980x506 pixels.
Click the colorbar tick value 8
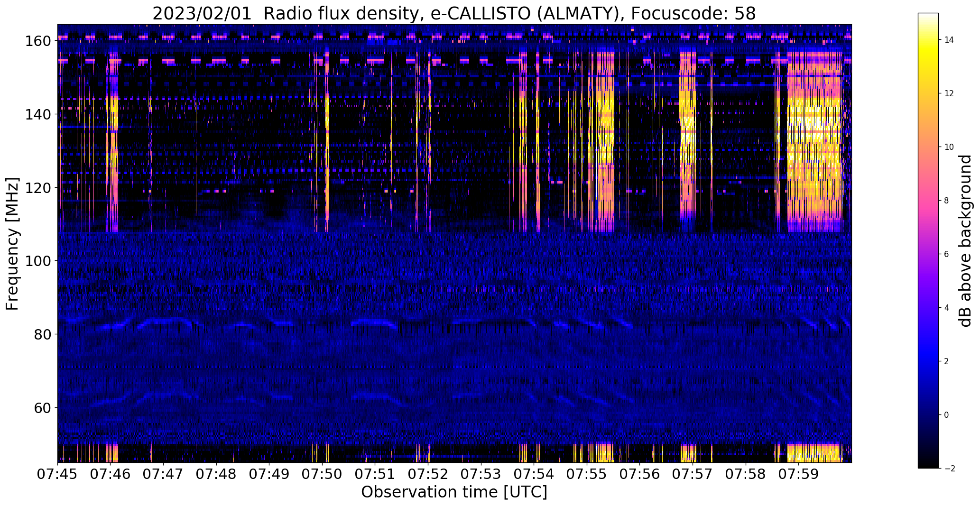click(947, 201)
